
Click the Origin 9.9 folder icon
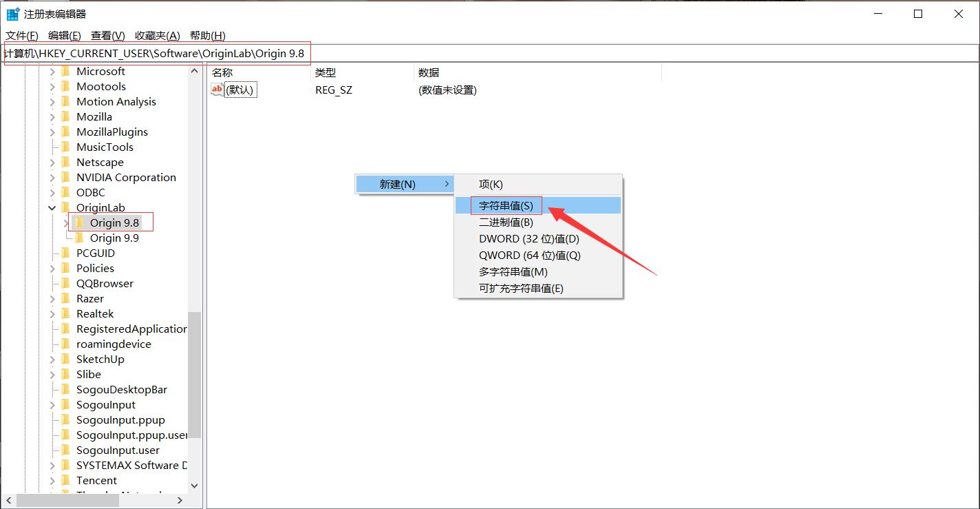coord(80,238)
